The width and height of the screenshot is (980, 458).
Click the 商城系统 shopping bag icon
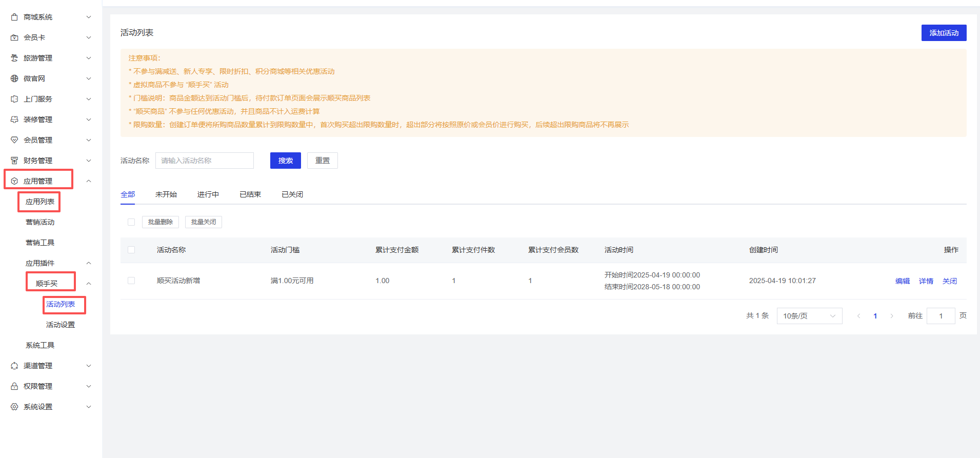[x=14, y=17]
